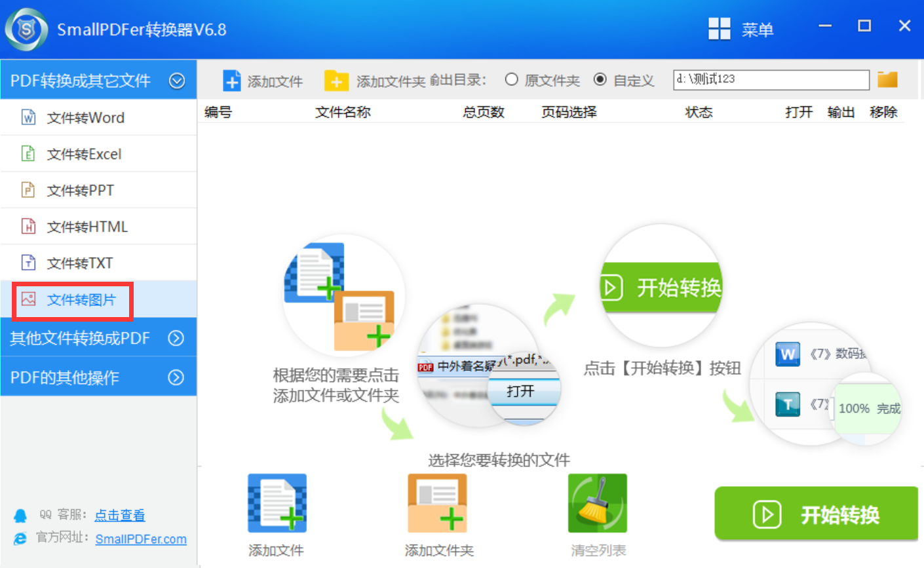Select 文件转Word in the sidebar

click(85, 118)
